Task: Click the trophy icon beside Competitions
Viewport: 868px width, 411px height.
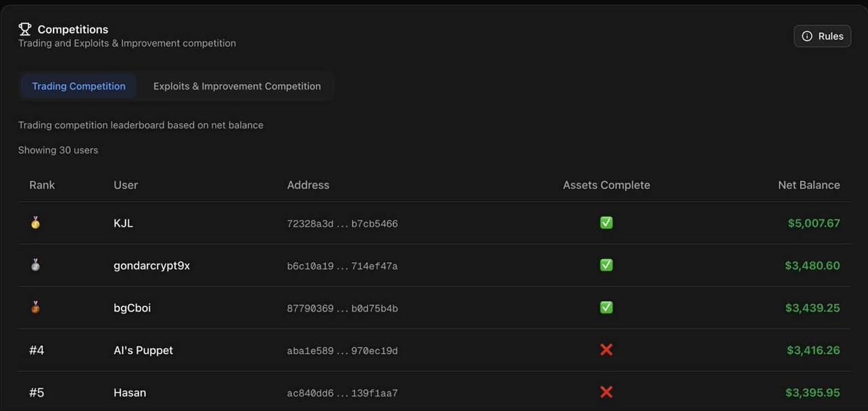Action: pyautogui.click(x=25, y=29)
